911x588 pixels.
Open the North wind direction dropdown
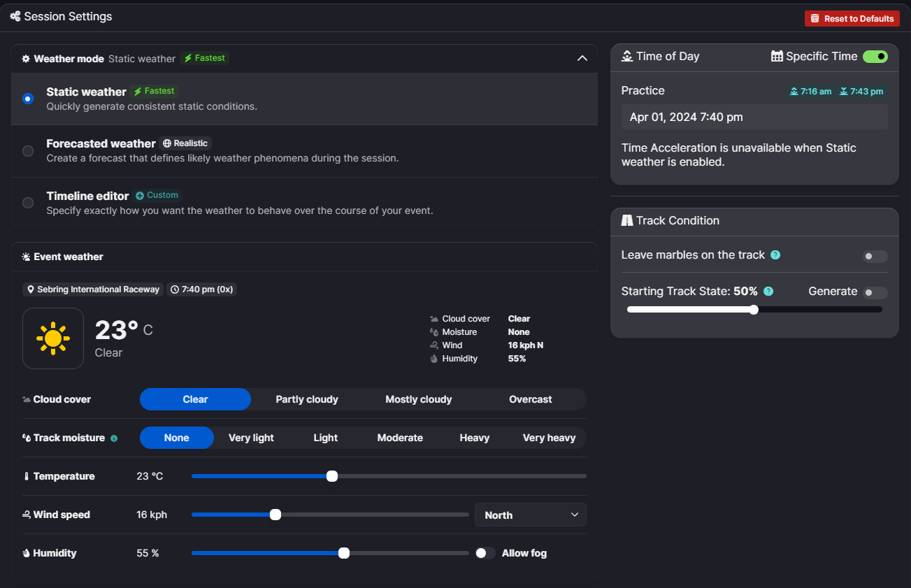coord(531,515)
